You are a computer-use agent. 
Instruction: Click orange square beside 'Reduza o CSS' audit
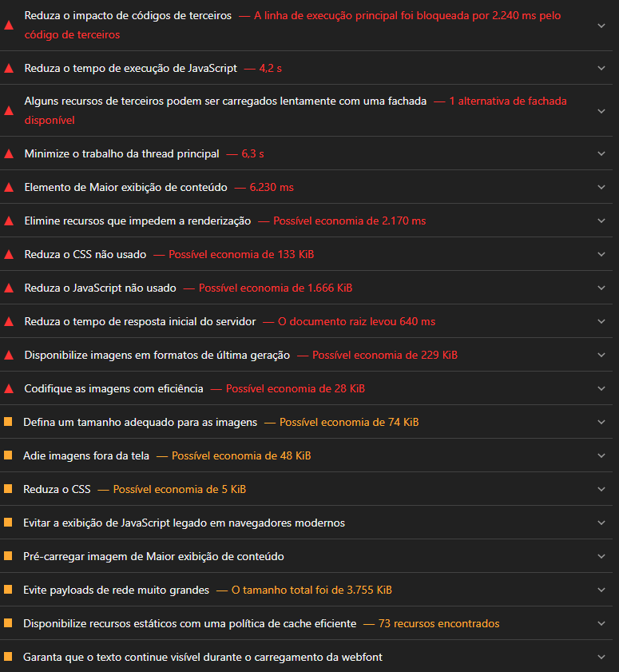9,489
